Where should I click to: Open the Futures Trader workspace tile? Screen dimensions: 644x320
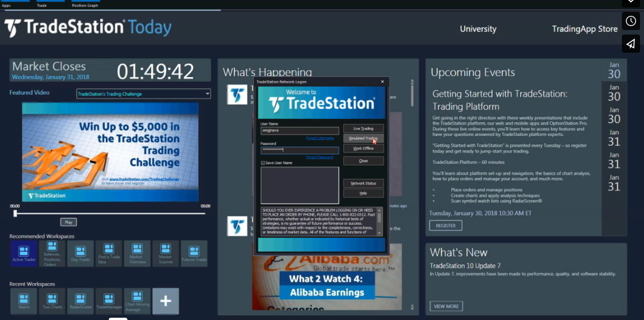[194, 254]
